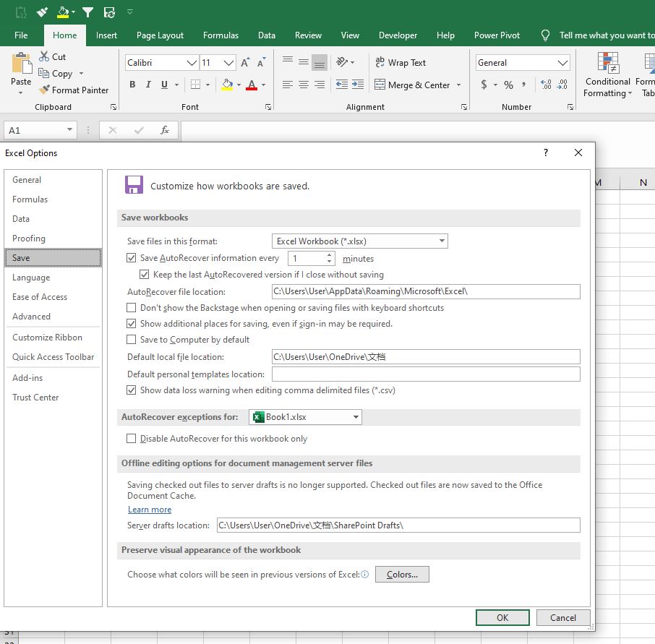Follow the Learn more link
Screen dimensions: 655x644
tap(150, 510)
